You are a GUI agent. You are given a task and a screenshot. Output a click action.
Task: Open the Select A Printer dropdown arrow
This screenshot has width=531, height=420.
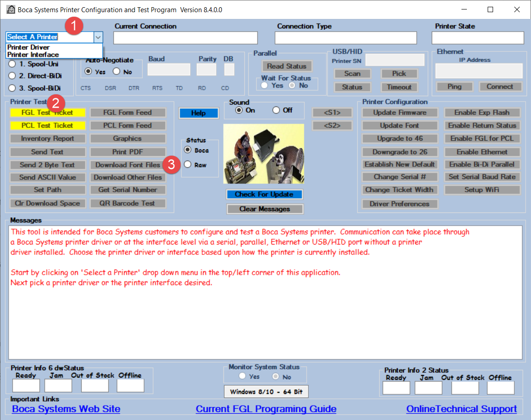coord(98,37)
